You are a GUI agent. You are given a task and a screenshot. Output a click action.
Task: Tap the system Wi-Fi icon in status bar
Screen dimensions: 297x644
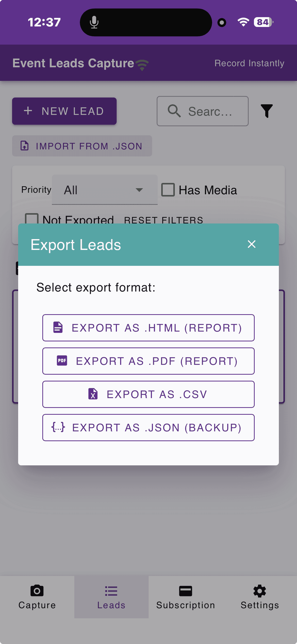[243, 22]
